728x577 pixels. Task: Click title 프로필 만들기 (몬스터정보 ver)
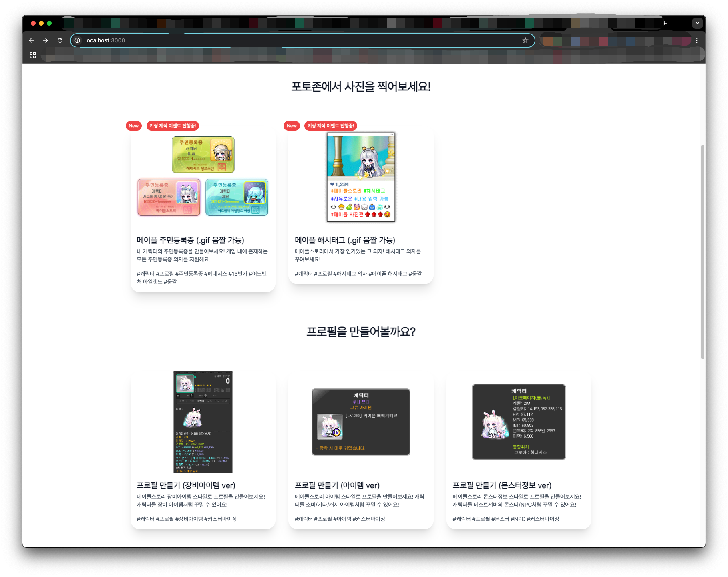[502, 485]
